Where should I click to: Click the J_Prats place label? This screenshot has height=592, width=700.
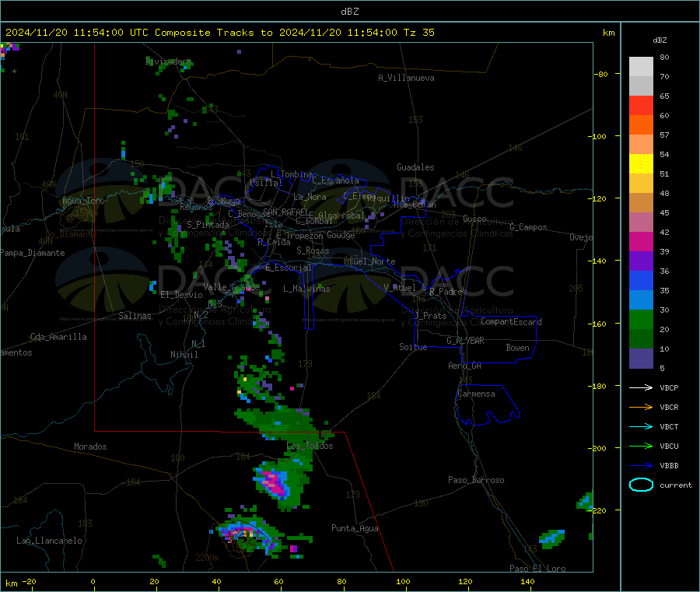pos(430,315)
